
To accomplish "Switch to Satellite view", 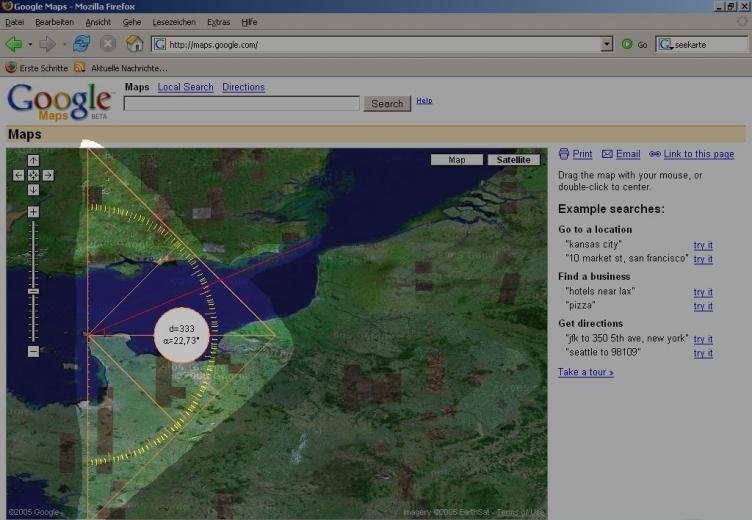I will 514,160.
